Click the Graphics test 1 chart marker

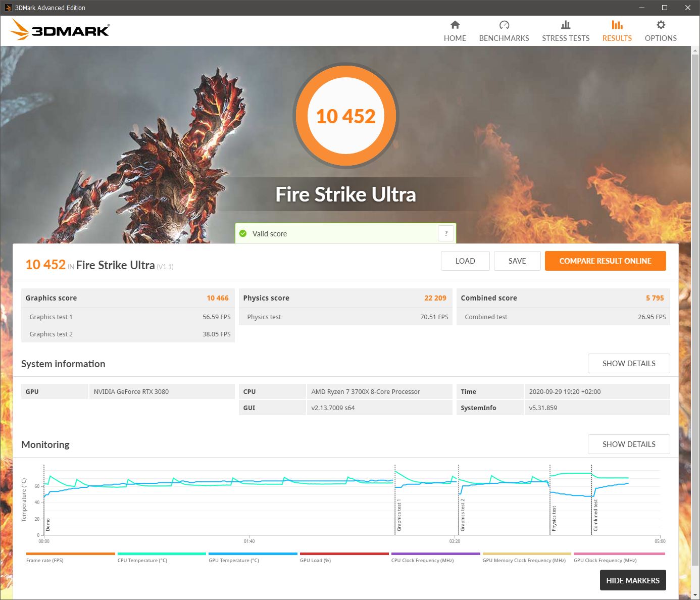(398, 515)
